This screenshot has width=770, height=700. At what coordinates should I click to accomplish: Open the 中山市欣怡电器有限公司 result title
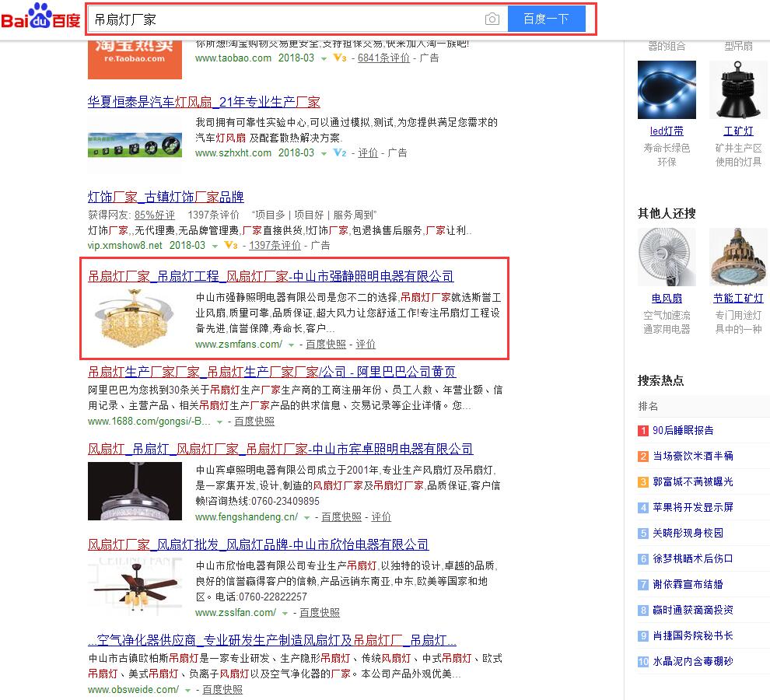[258, 544]
